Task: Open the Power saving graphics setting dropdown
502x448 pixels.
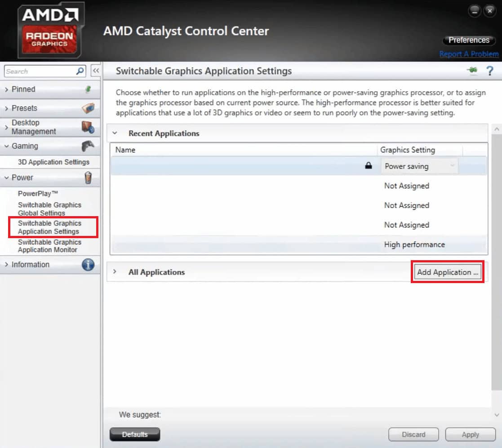Action: [x=419, y=166]
